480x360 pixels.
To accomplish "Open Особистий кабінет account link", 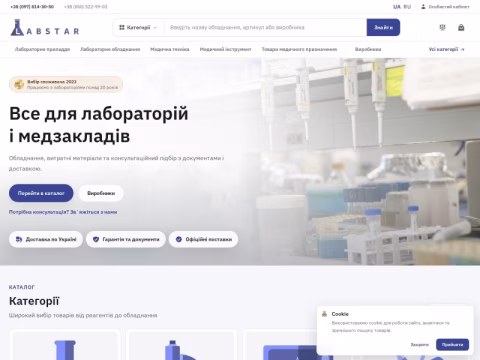I will [x=445, y=7].
